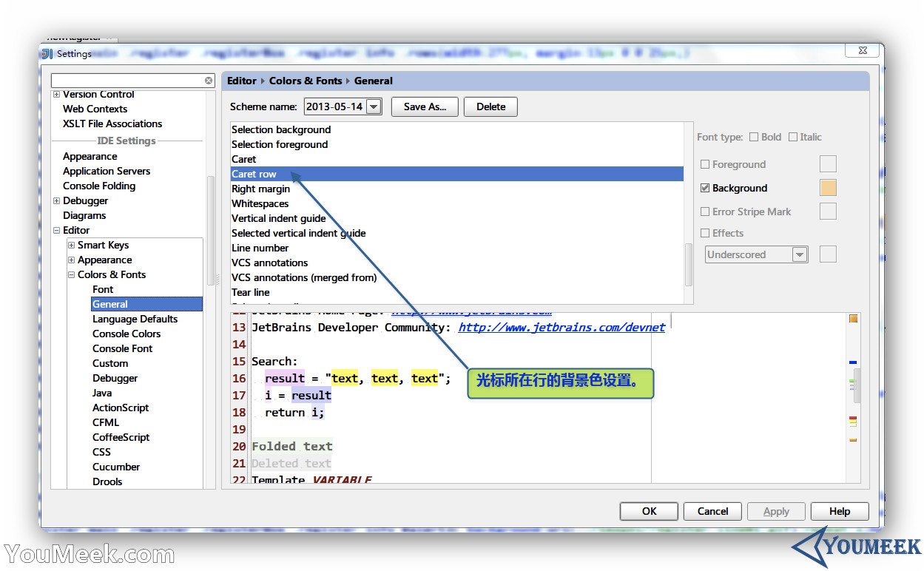The image size is (924, 571).
Task: Select 'Line number' in attributes list
Action: pyautogui.click(x=456, y=248)
